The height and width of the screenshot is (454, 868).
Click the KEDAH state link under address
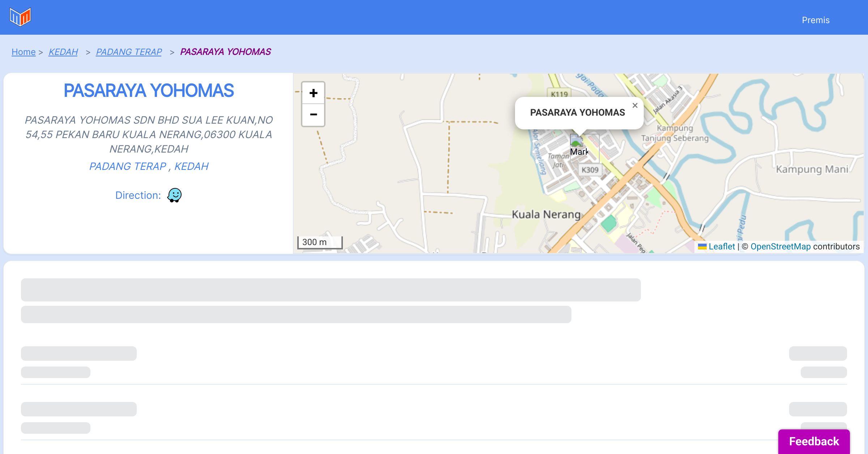pos(191,166)
